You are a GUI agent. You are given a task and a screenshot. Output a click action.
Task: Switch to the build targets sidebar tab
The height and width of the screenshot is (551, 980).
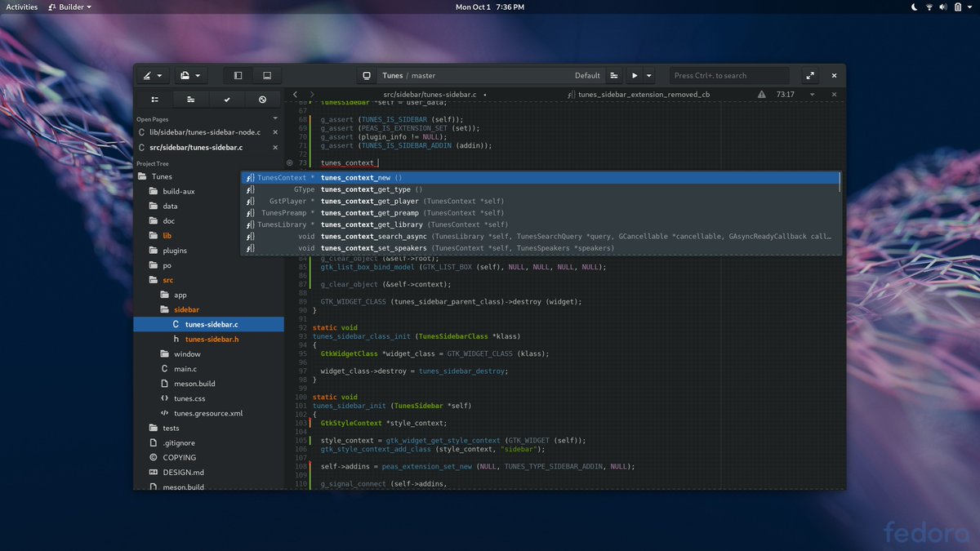(190, 99)
